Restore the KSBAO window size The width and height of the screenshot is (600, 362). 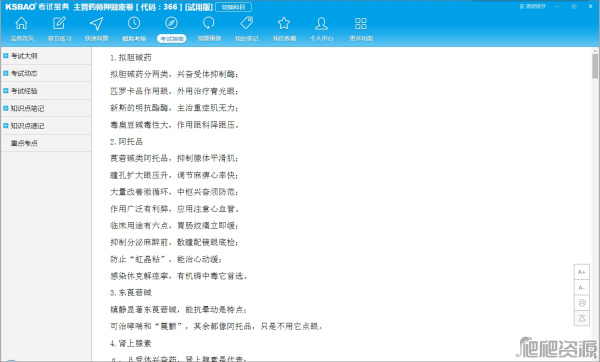(574, 7)
